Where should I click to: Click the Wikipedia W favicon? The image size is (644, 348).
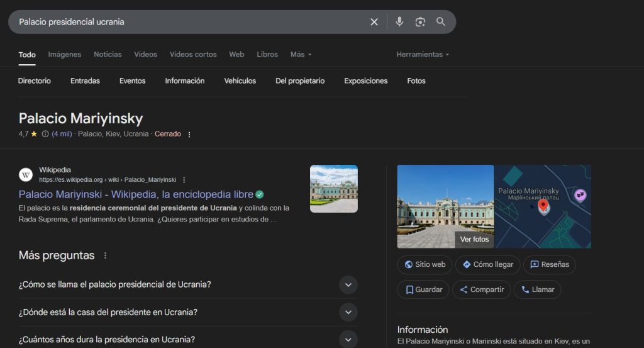pyautogui.click(x=26, y=175)
